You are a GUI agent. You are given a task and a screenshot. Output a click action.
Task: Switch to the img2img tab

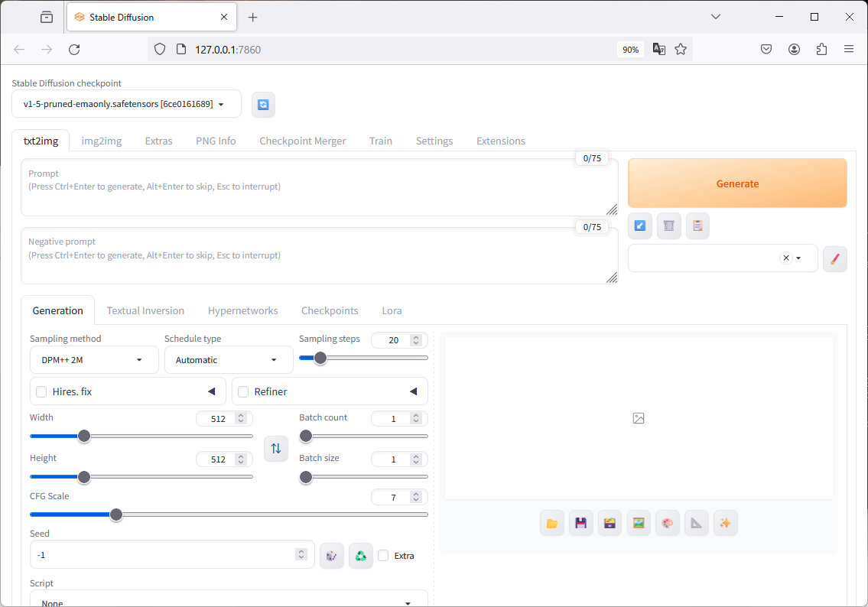101,141
